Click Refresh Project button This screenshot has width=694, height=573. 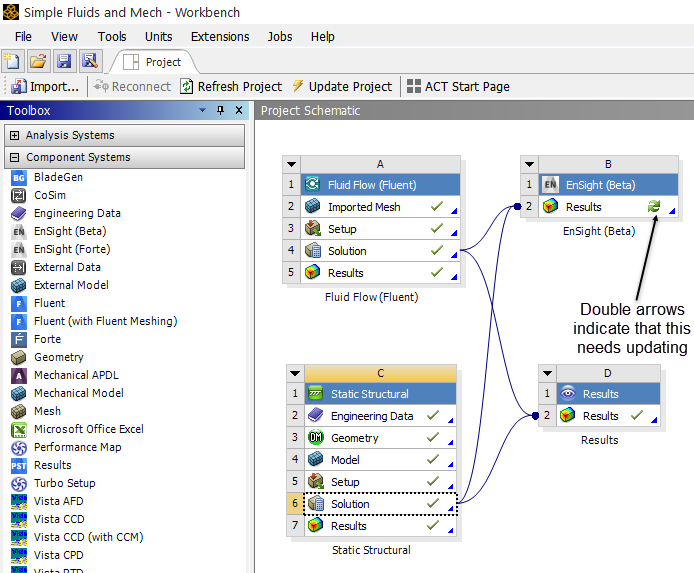point(231,86)
